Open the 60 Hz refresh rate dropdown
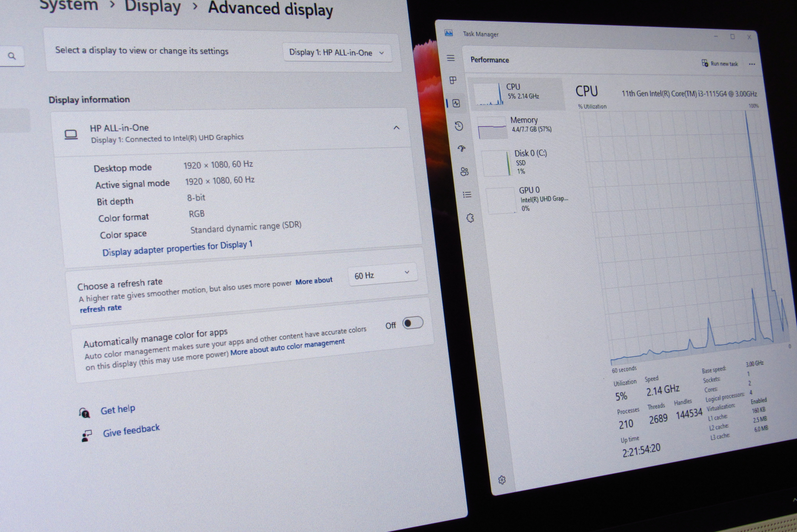Viewport: 797px width, 532px height. click(x=382, y=275)
